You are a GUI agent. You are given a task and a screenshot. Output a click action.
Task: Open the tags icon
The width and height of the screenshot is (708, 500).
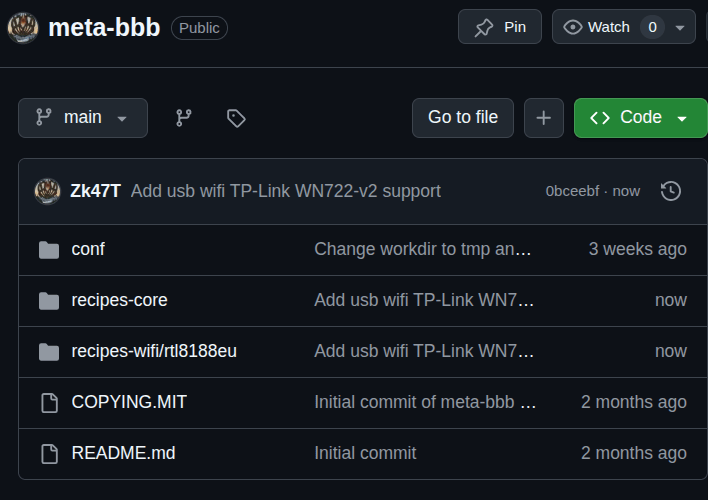tap(236, 118)
